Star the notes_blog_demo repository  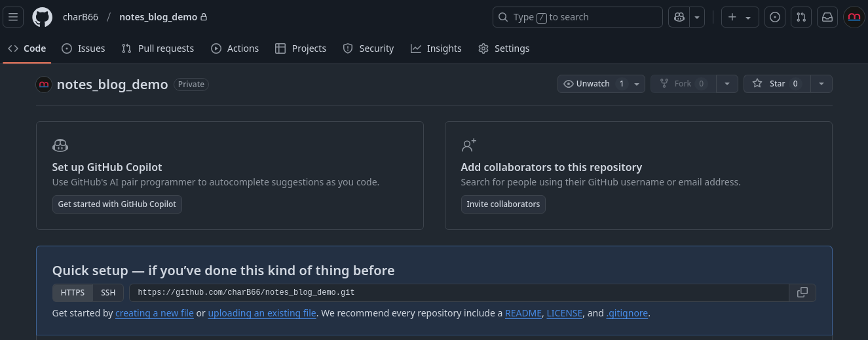click(x=777, y=84)
